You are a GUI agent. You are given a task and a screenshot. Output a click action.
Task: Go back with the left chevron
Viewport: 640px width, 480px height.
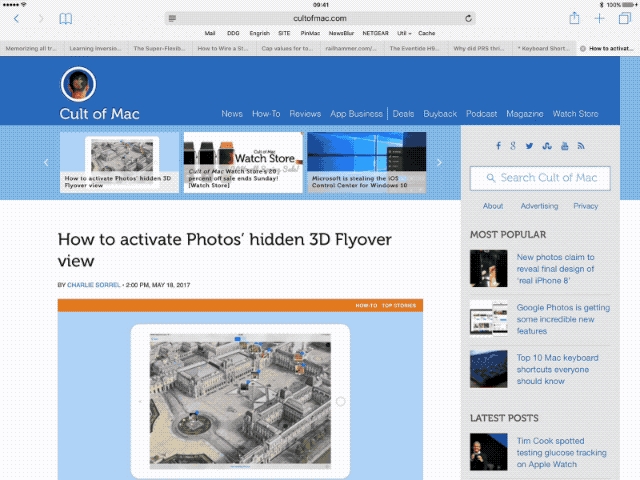pyautogui.click(x=16, y=19)
